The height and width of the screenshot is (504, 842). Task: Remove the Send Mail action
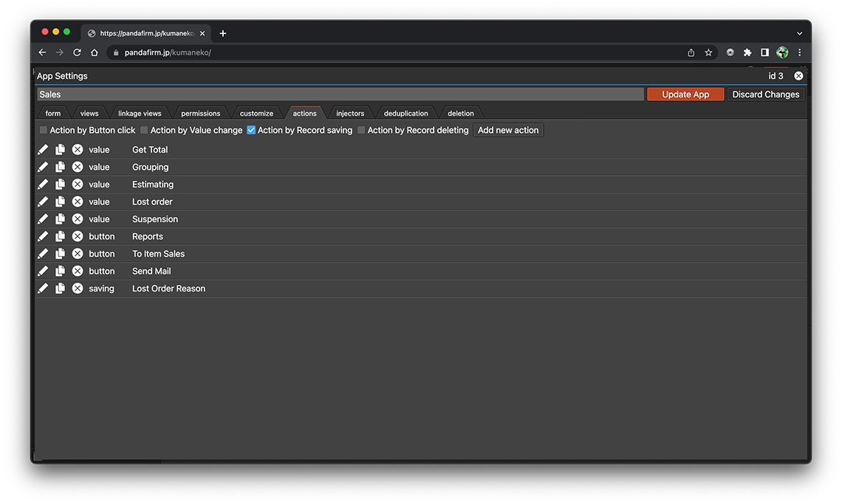(78, 271)
